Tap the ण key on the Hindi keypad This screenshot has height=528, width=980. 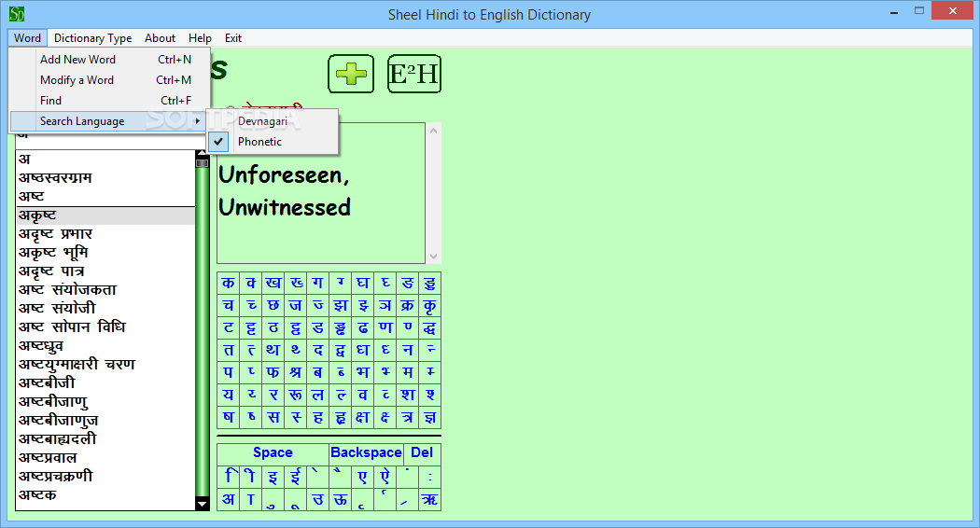pyautogui.click(x=385, y=328)
